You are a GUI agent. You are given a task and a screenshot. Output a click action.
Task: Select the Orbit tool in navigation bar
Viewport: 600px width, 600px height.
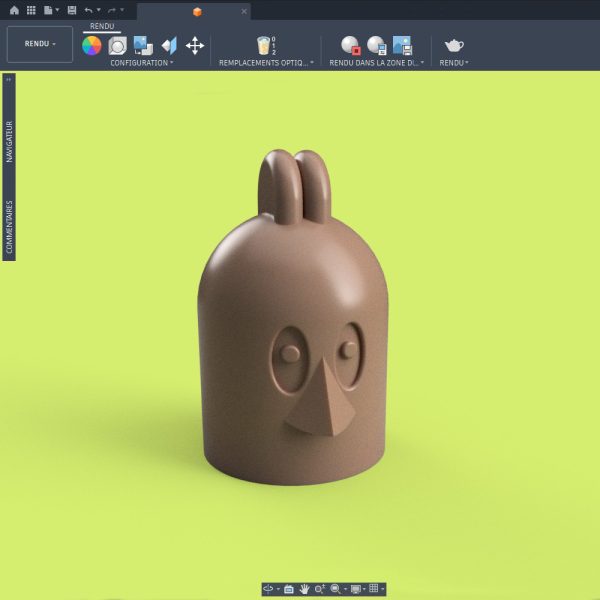click(x=268, y=589)
